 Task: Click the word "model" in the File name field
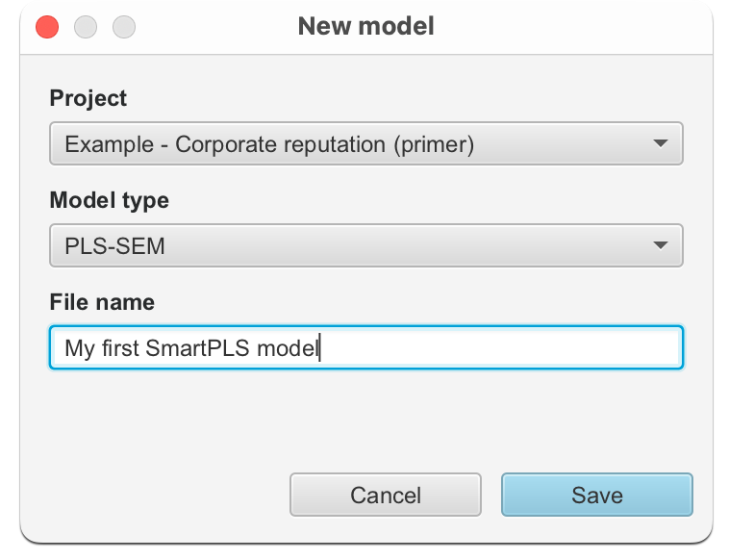pos(288,348)
